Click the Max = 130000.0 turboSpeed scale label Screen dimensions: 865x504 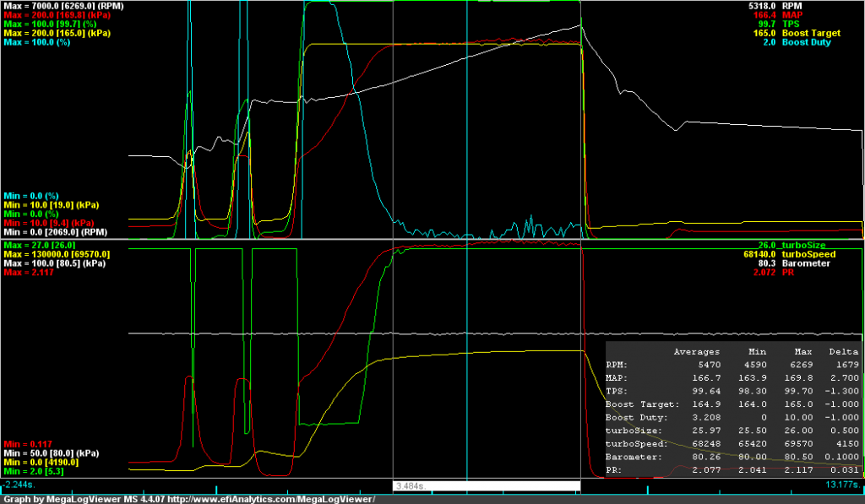pyautogui.click(x=55, y=254)
